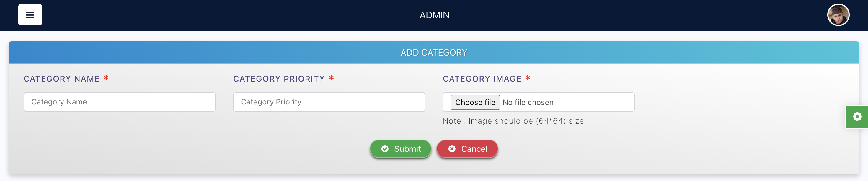
Task: Click the Choose file button
Action: coord(475,102)
